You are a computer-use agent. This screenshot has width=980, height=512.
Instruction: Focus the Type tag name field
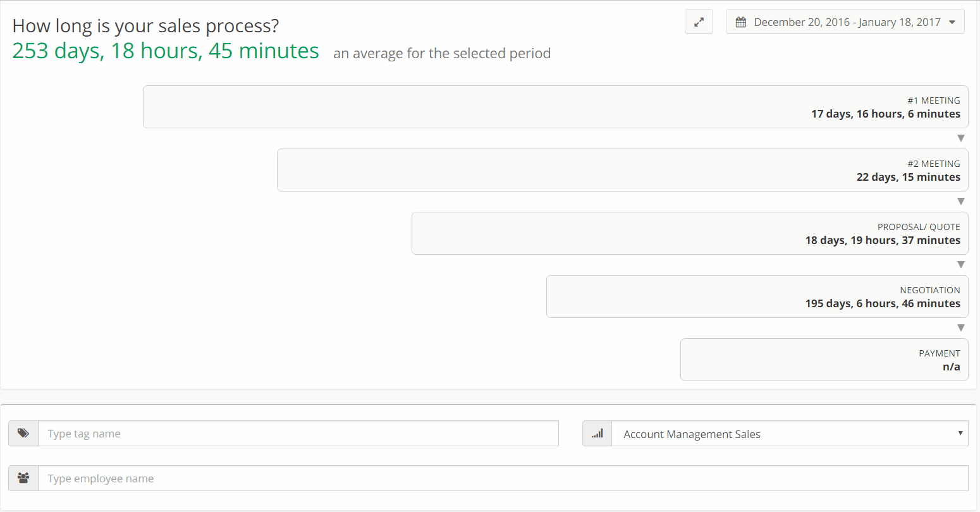(298, 434)
